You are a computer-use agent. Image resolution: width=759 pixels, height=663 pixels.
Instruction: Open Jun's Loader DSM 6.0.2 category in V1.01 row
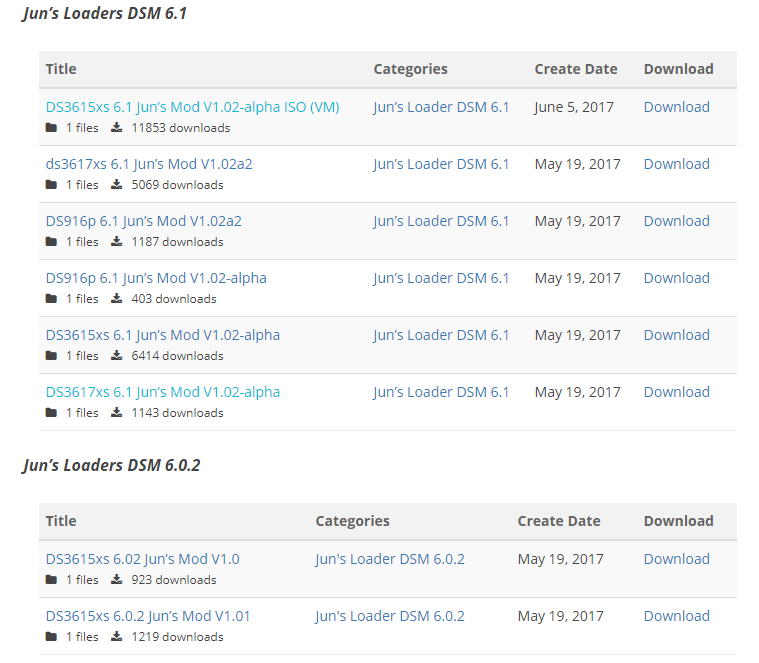point(390,616)
